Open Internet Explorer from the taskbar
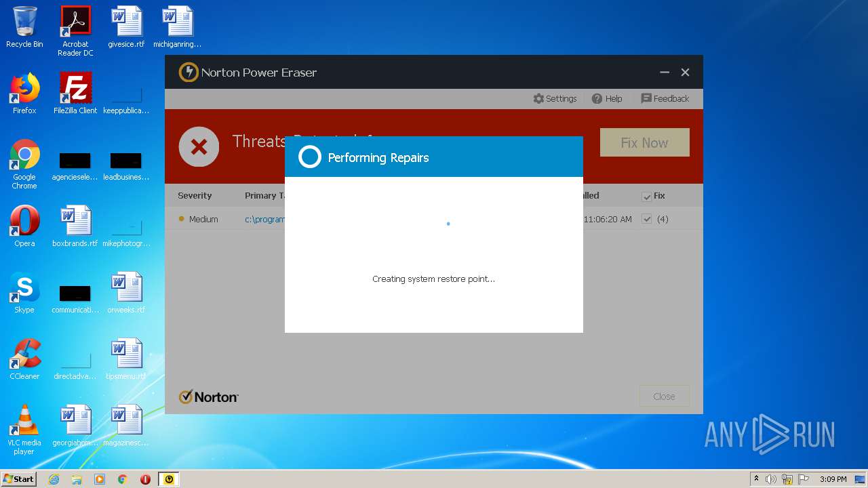The width and height of the screenshot is (868, 488). click(x=54, y=479)
